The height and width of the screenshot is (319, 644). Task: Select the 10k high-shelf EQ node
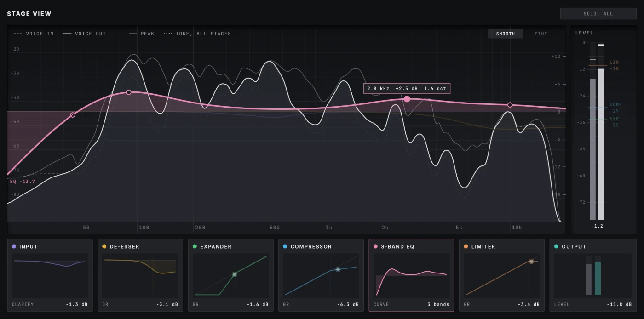(510, 105)
